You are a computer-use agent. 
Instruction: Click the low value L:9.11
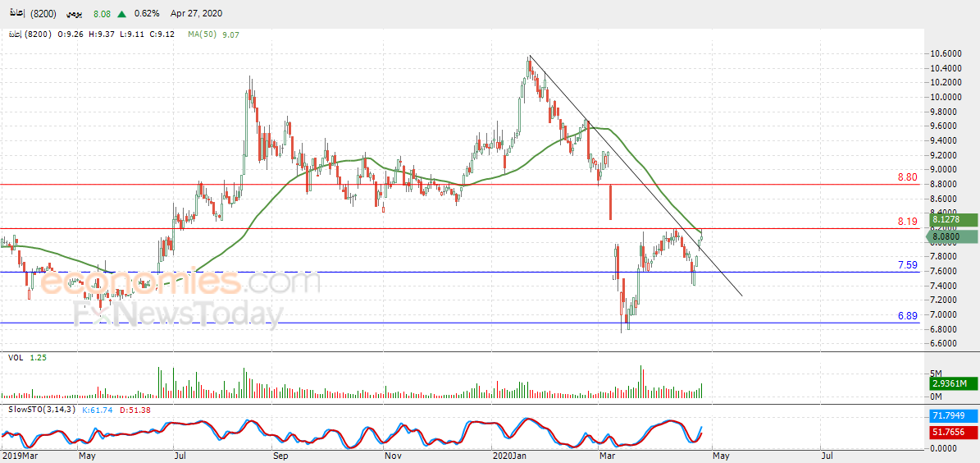[130, 34]
